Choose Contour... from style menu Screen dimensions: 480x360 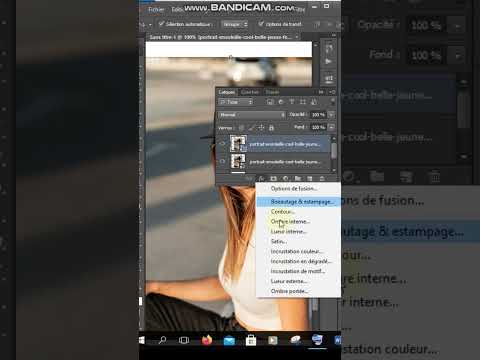pyautogui.click(x=298, y=212)
